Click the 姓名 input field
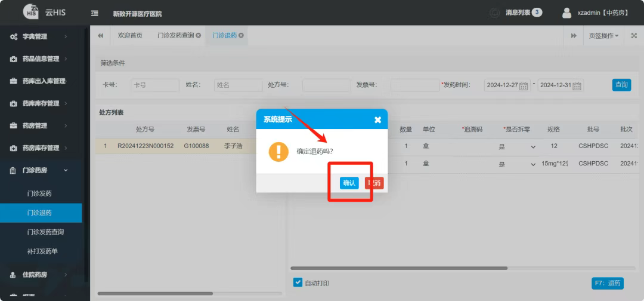Image resolution: width=644 pixels, height=301 pixels. [238, 85]
